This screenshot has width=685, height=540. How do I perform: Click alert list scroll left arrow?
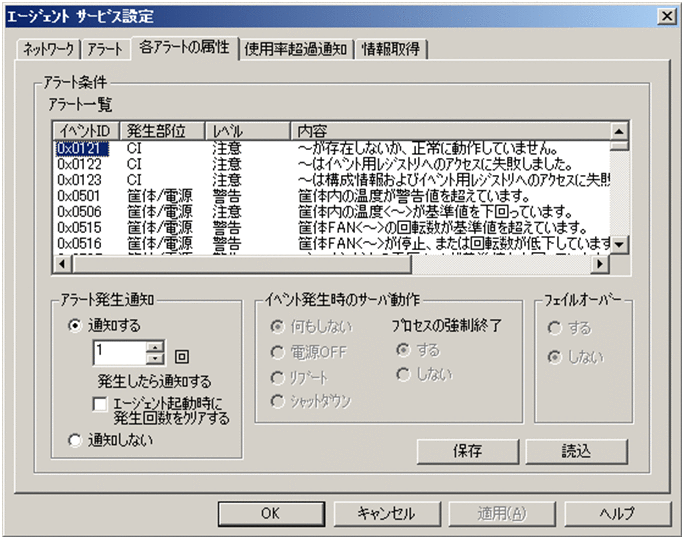coord(62,264)
